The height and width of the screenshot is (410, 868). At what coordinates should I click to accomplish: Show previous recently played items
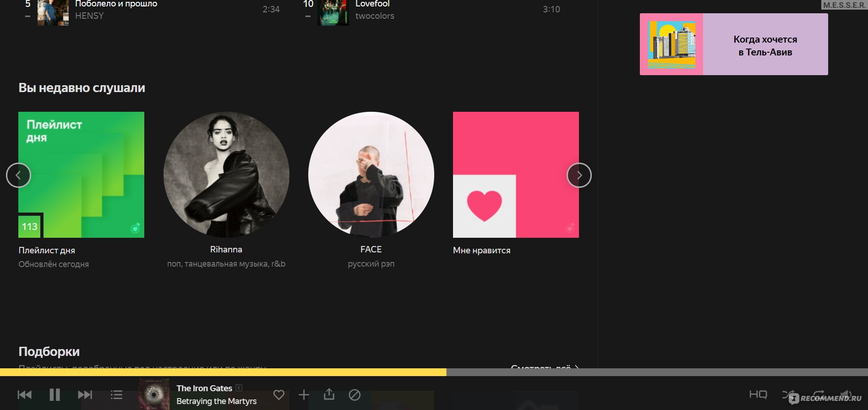click(x=18, y=175)
